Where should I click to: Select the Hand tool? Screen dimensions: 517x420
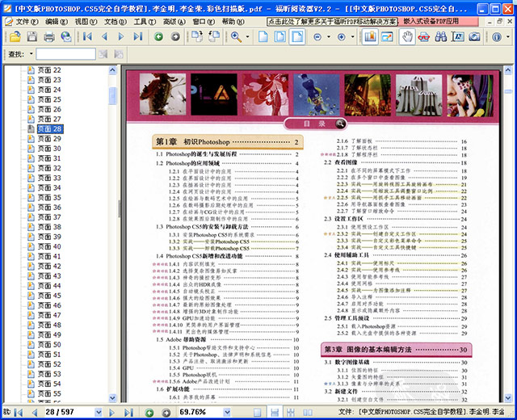[407, 36]
